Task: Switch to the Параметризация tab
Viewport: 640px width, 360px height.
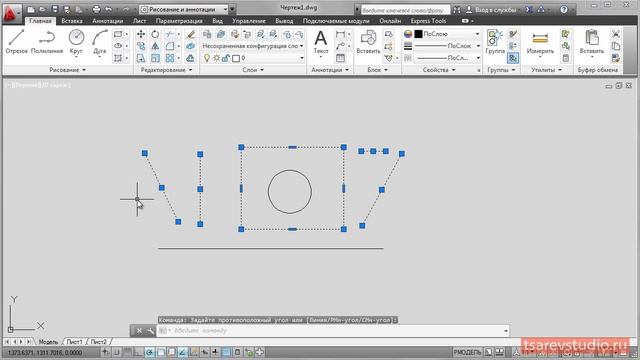Action: coord(179,21)
